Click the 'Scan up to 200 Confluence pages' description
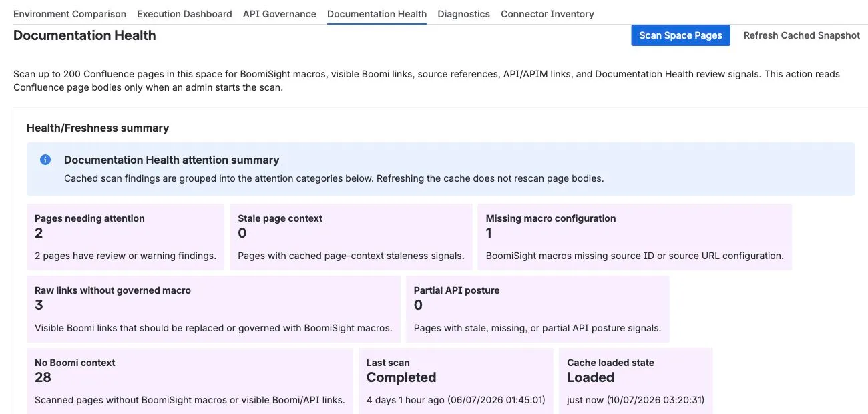This screenshot has height=414, width=868. 427,81
